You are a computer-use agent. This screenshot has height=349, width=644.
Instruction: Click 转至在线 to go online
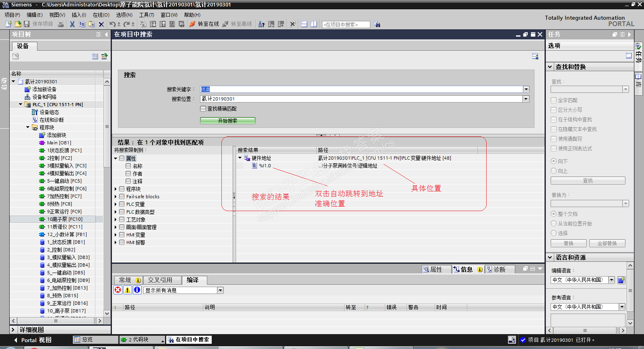click(x=204, y=24)
